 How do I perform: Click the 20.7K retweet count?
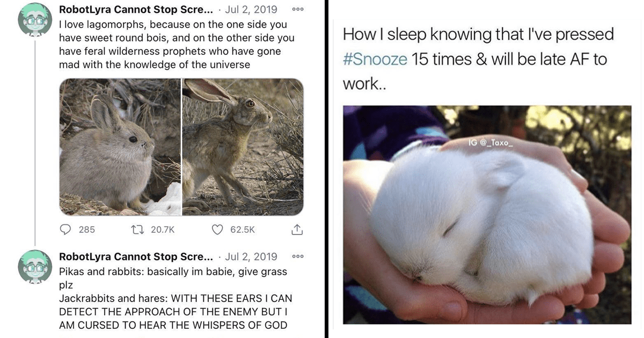[163, 230]
